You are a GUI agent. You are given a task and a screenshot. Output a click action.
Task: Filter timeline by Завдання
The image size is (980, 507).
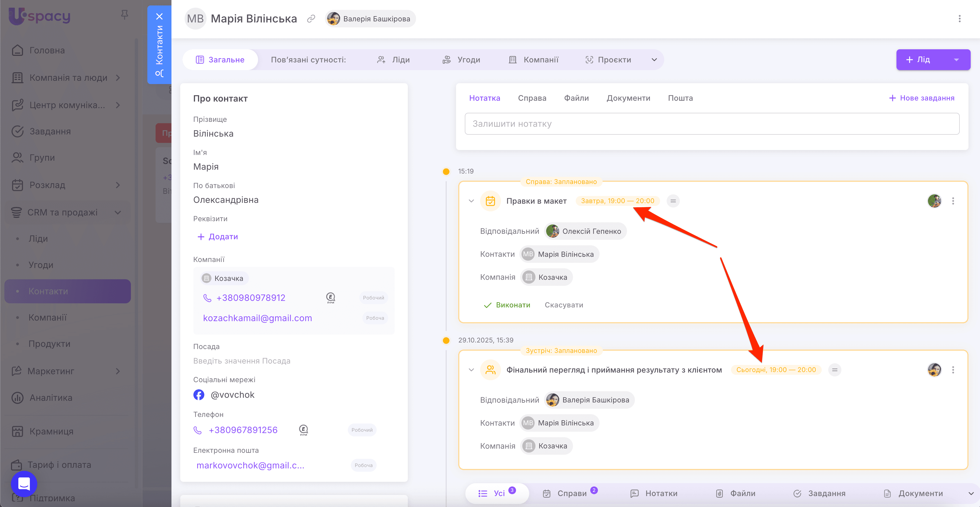coord(819,493)
